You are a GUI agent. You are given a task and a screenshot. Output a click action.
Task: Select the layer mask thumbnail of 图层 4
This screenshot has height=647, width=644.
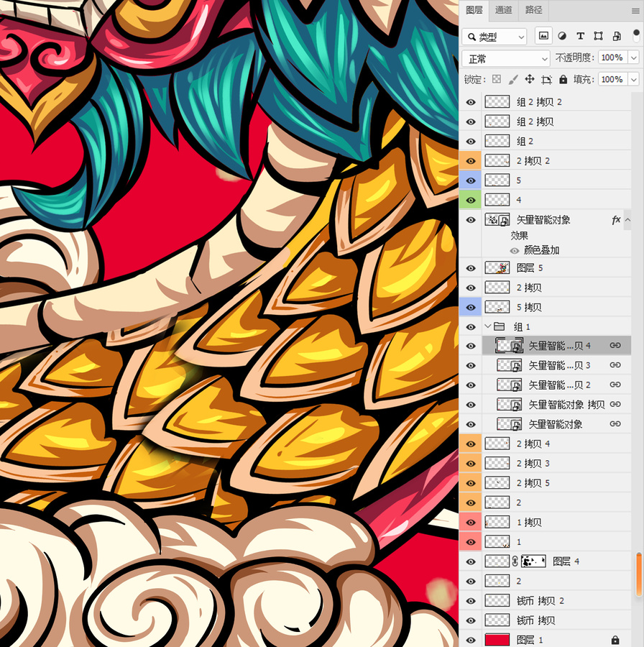point(533,561)
